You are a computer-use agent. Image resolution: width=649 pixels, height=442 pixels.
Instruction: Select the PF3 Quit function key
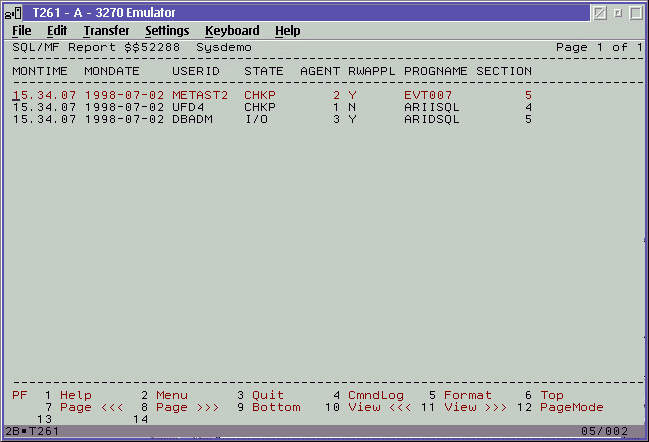(x=267, y=396)
